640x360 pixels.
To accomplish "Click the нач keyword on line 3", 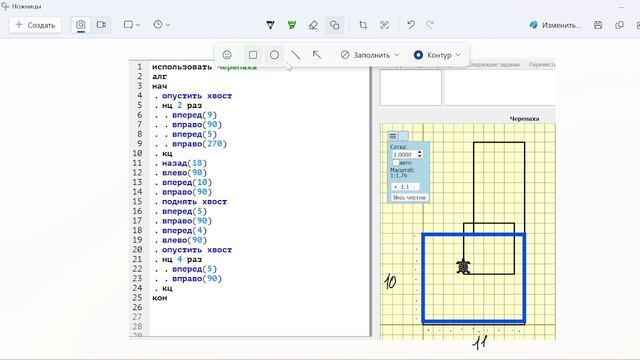I will pos(160,86).
